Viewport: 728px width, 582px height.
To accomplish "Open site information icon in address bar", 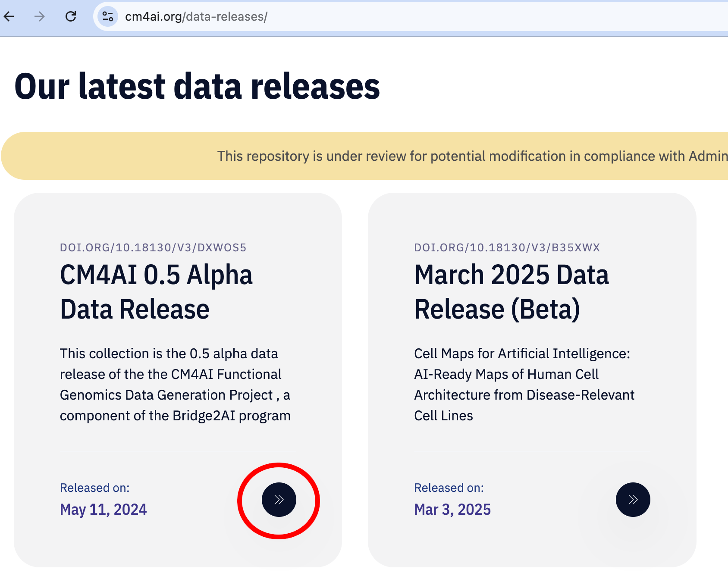I will click(108, 17).
